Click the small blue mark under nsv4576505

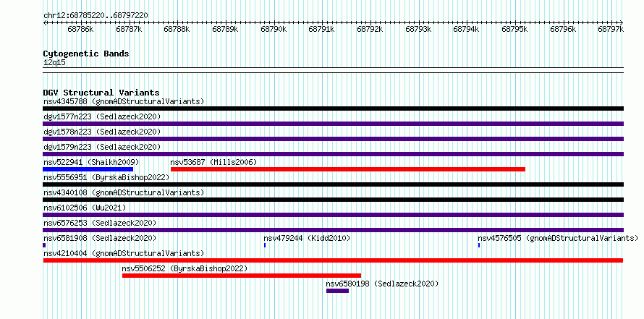pos(479,245)
